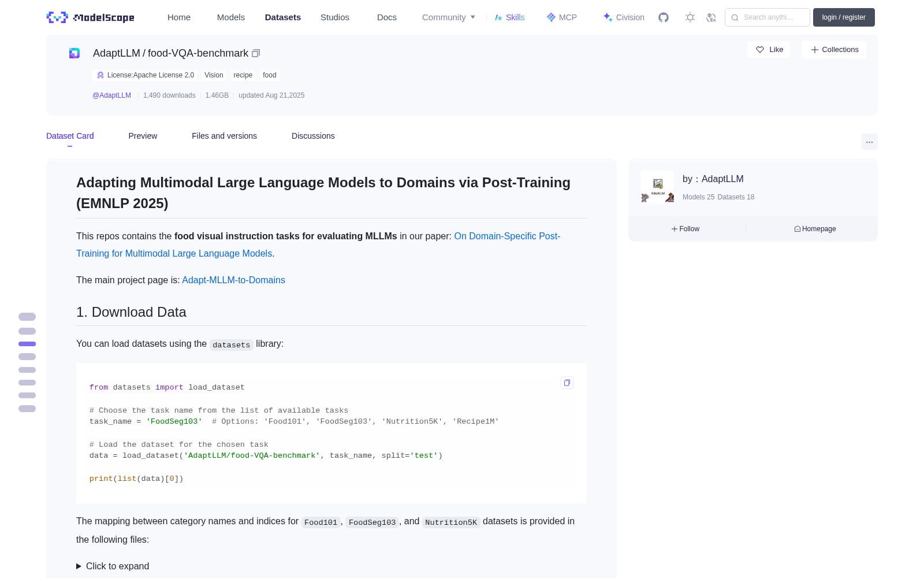This screenshot has width=924, height=578.
Task: Copy the dataset name with copy icon
Action: pyautogui.click(x=256, y=53)
